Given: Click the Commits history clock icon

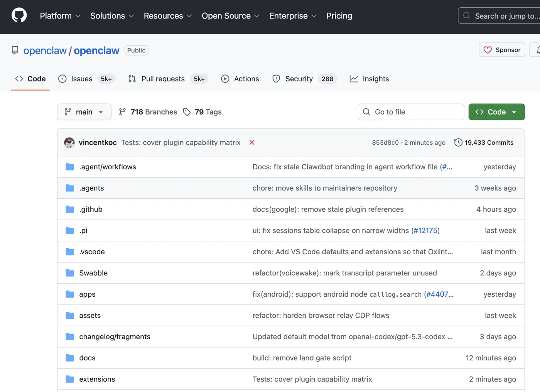Looking at the screenshot, I should click(458, 142).
